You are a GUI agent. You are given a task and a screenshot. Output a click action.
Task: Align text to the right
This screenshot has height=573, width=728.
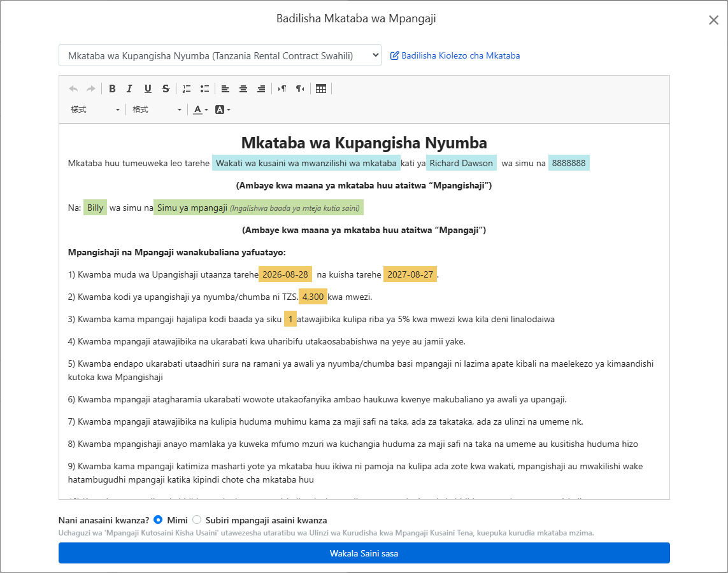tap(261, 88)
